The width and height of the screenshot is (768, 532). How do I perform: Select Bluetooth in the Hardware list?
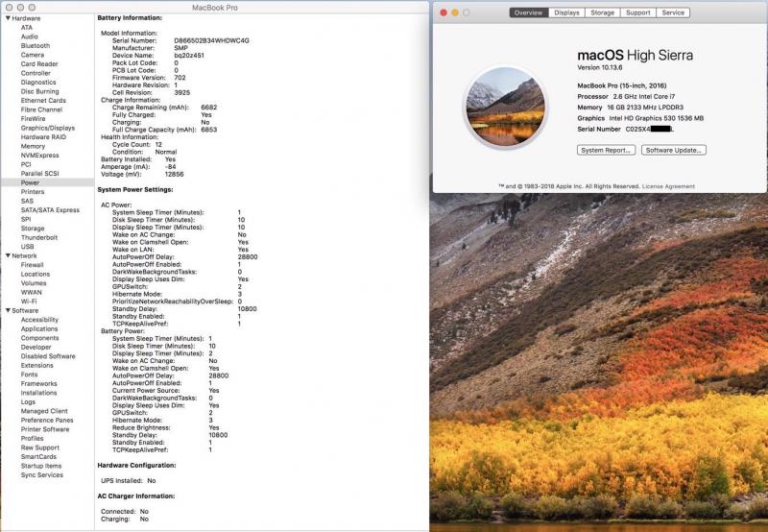pyautogui.click(x=36, y=45)
